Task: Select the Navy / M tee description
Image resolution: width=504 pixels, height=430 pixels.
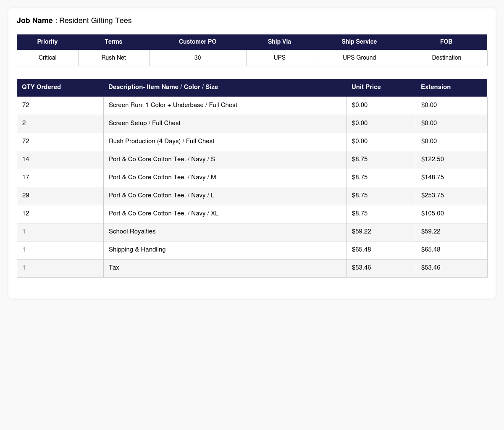Action: pos(225,178)
